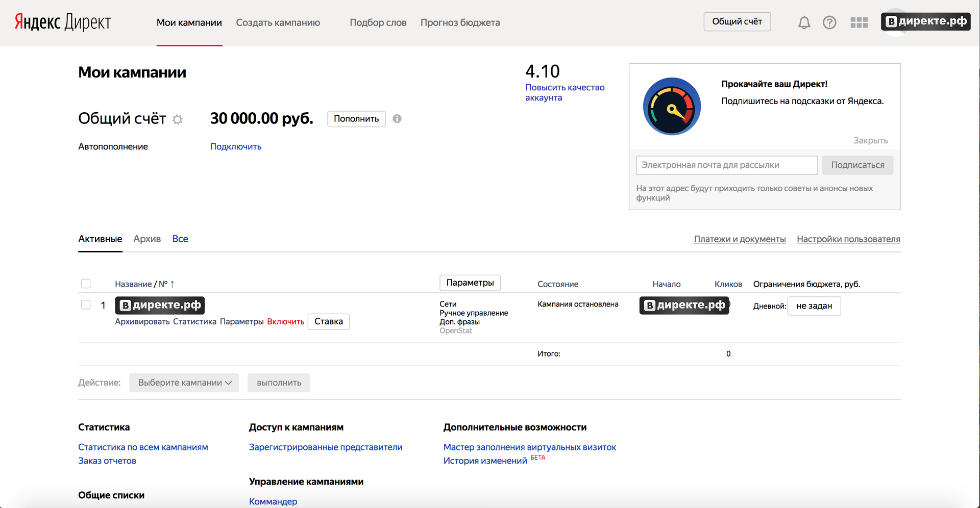Open Прогноз бюджета in the header
This screenshot has height=508, width=980.
(x=460, y=22)
